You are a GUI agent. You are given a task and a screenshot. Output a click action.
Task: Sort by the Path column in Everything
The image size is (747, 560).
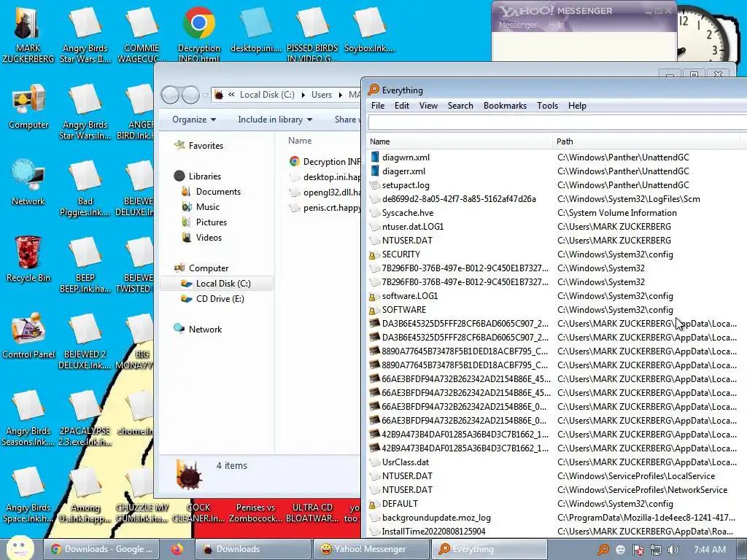[648, 141]
